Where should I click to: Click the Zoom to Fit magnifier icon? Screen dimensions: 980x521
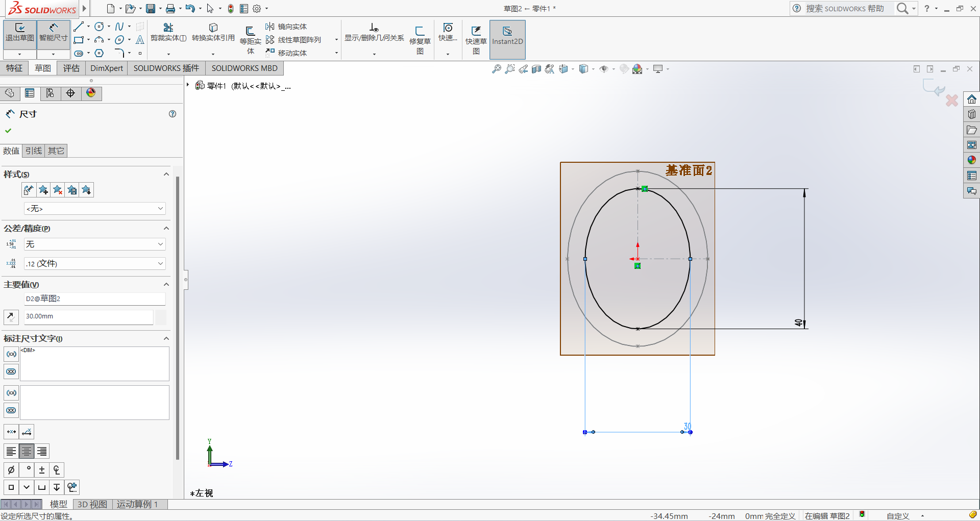pos(496,69)
